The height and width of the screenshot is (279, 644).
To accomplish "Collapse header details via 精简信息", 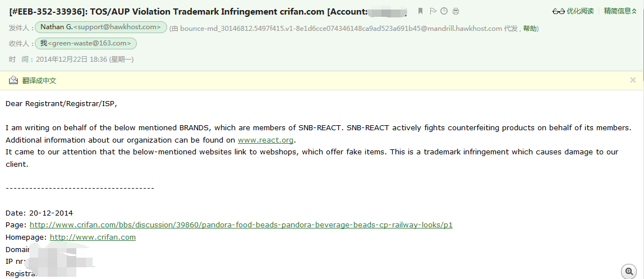I will 620,11.
